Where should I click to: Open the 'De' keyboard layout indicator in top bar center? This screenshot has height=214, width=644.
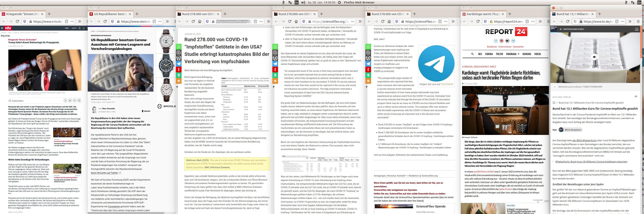pyautogui.click(x=296, y=2)
